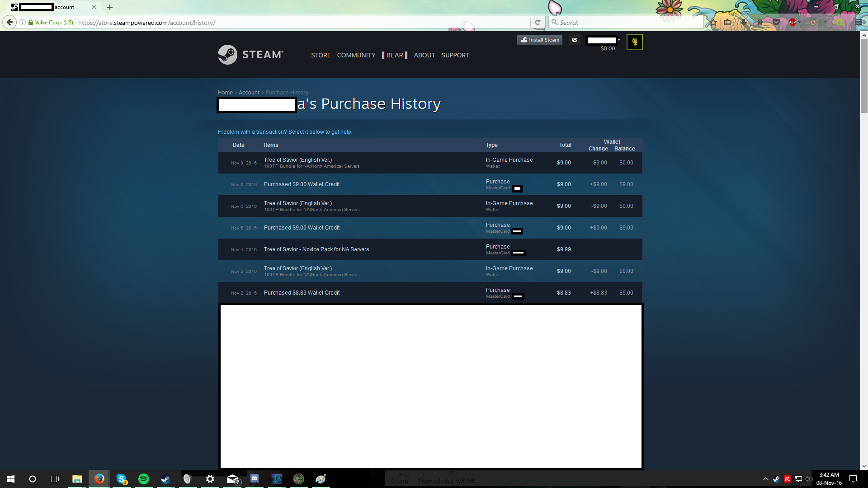Click the yellow profile avatar thumbnail

(x=634, y=42)
